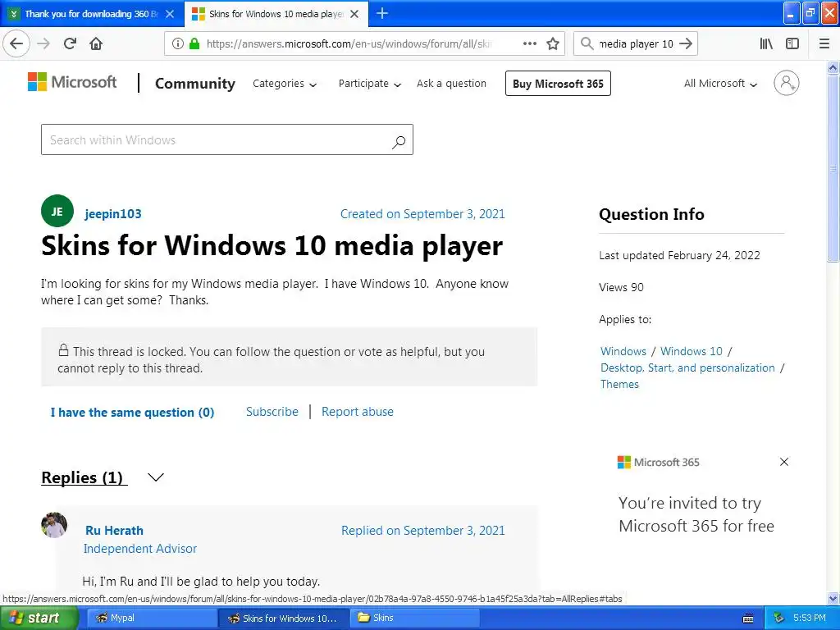Click the forward navigation arrow
This screenshot has width=840, height=630.
click(x=43, y=43)
